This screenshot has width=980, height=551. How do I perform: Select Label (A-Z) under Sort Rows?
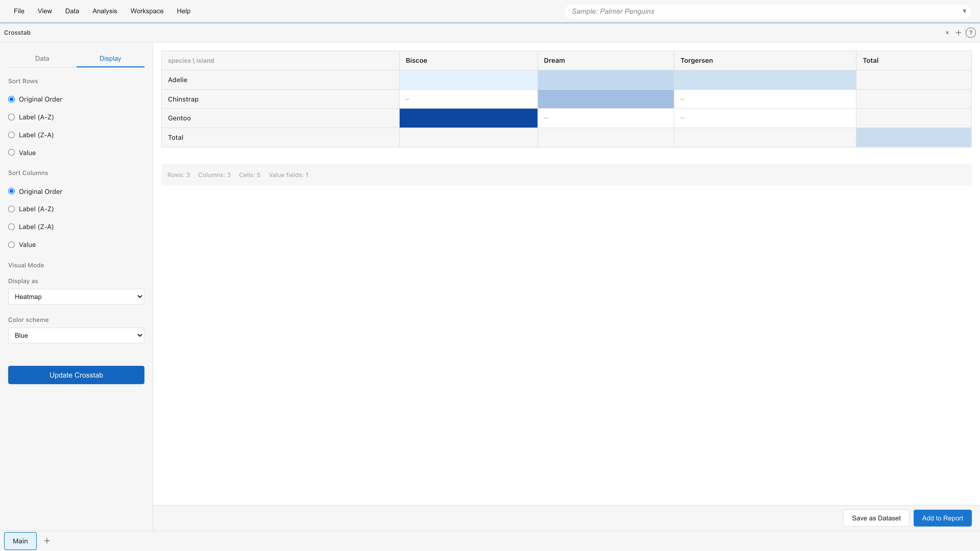point(12,117)
